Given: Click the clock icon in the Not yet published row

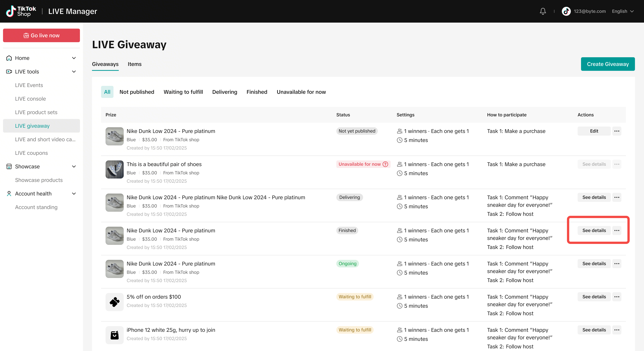Looking at the screenshot, I should 400,140.
